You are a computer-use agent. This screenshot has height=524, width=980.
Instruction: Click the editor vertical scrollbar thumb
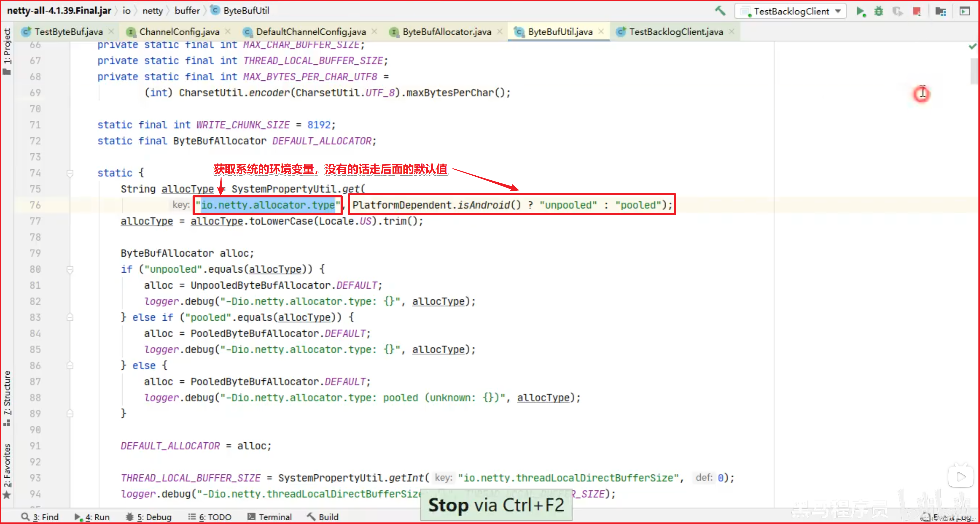tap(974, 71)
